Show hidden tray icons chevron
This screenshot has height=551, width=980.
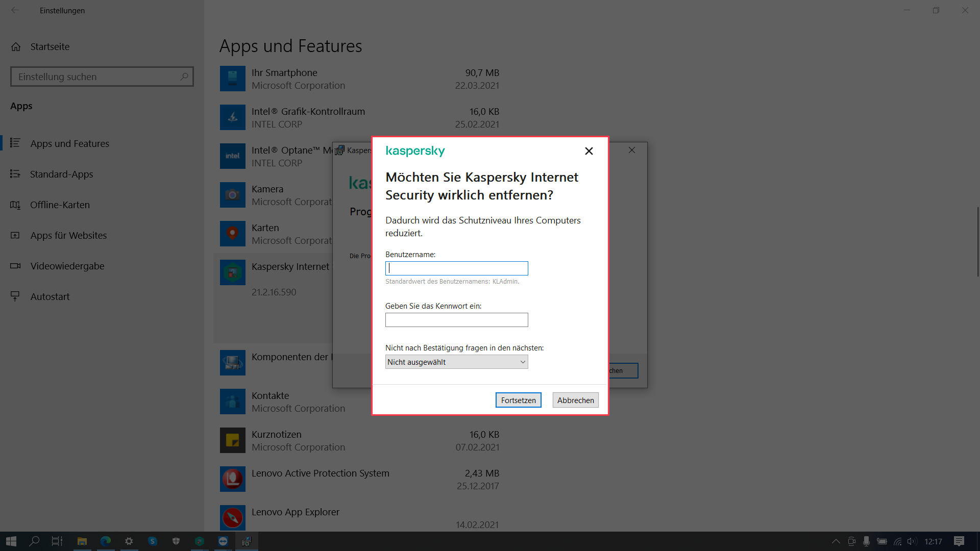click(x=836, y=541)
